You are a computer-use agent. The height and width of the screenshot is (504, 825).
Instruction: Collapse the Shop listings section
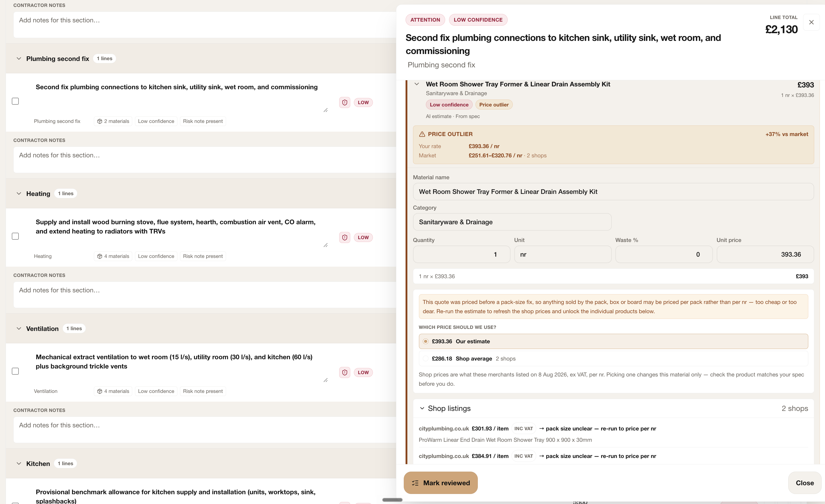(422, 408)
